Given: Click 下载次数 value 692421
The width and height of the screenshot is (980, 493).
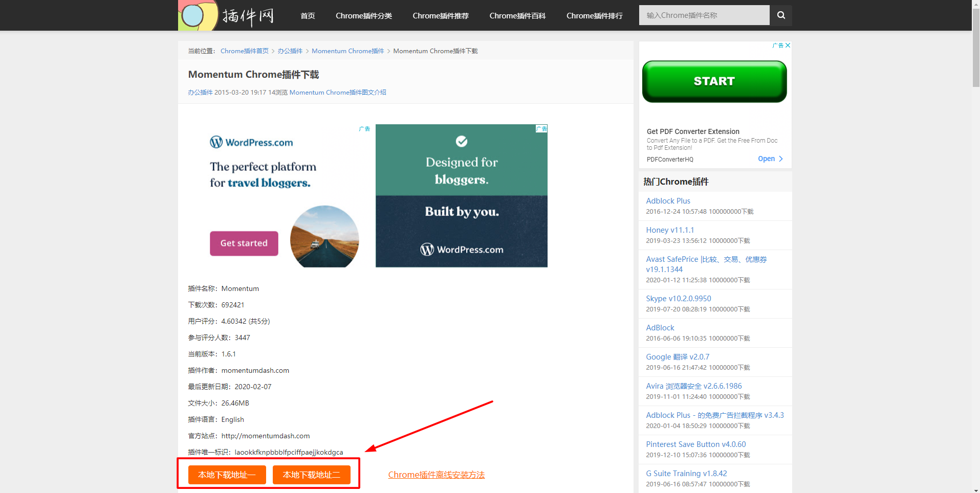Looking at the screenshot, I should 233,305.
